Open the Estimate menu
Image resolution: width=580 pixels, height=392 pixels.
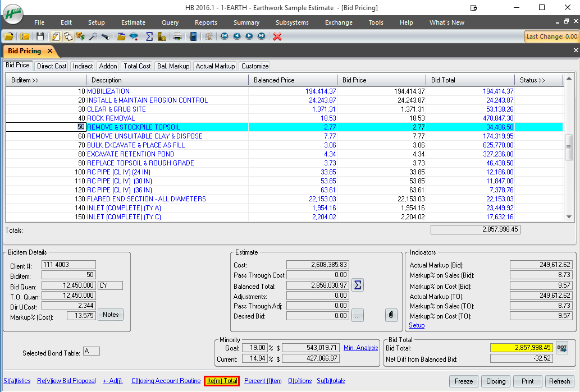[133, 22]
